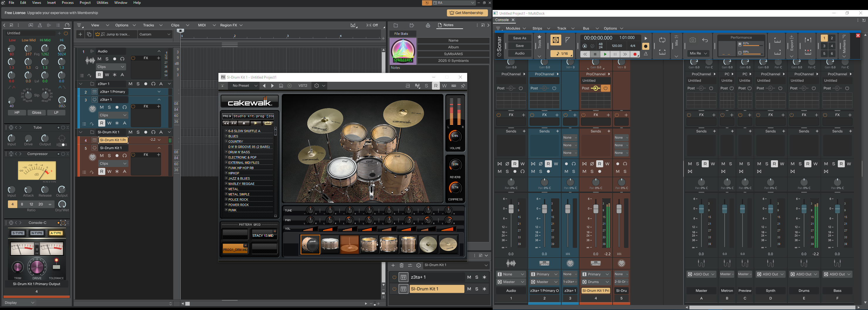
Task: Click the undo arrow in the Mix Recall module
Action: click(705, 40)
